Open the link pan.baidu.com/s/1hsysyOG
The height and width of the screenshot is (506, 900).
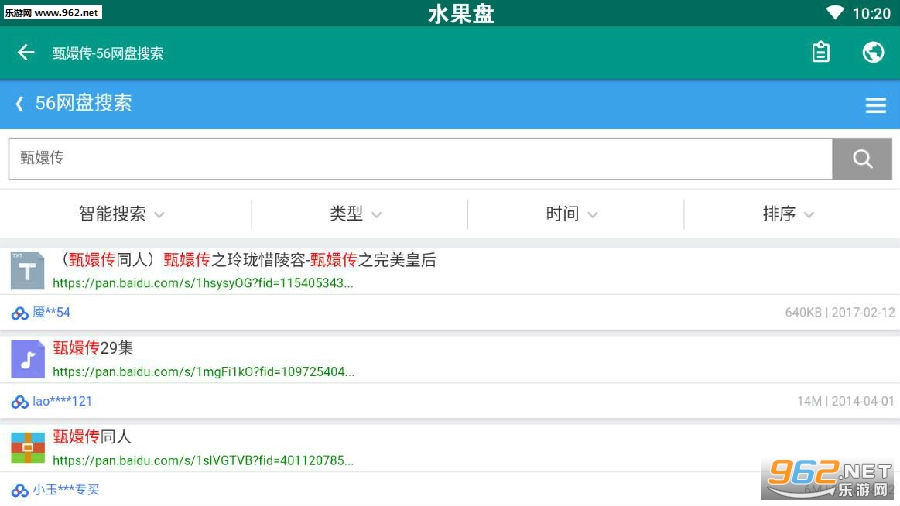(x=203, y=283)
